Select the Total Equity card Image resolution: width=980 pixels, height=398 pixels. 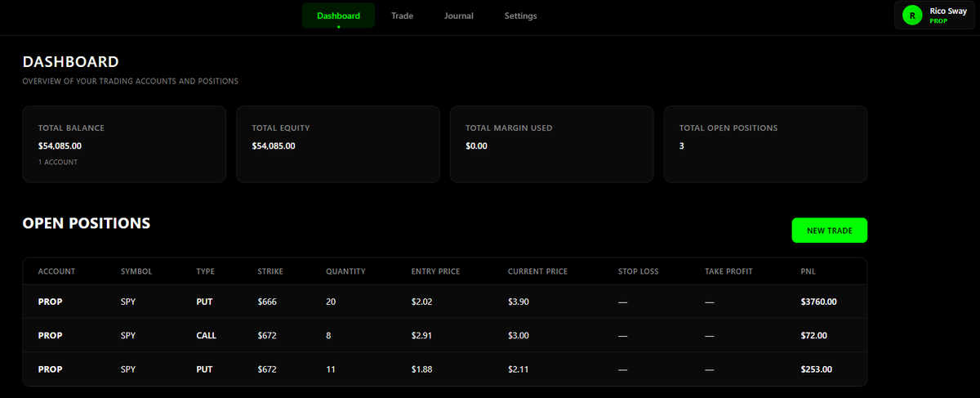coord(337,144)
